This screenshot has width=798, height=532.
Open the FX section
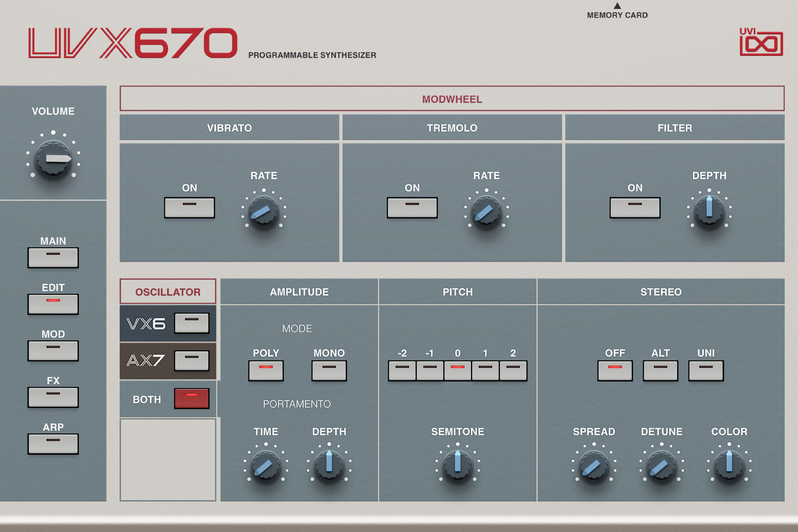point(53,397)
